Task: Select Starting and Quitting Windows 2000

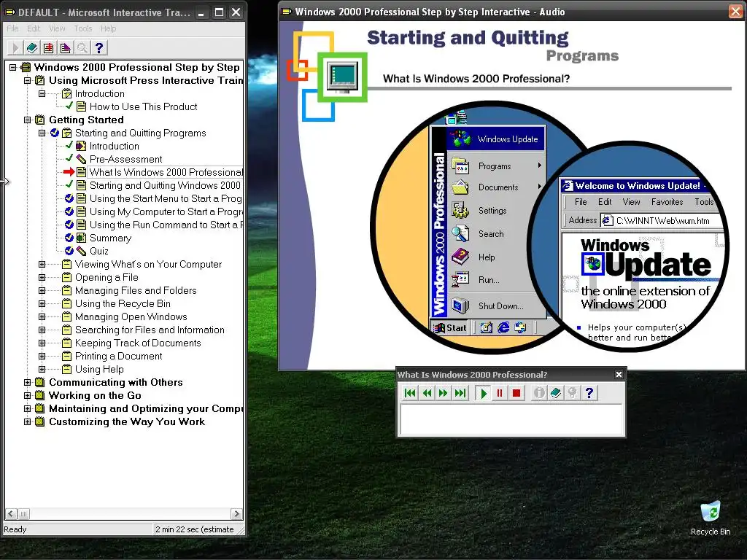Action: tap(166, 185)
